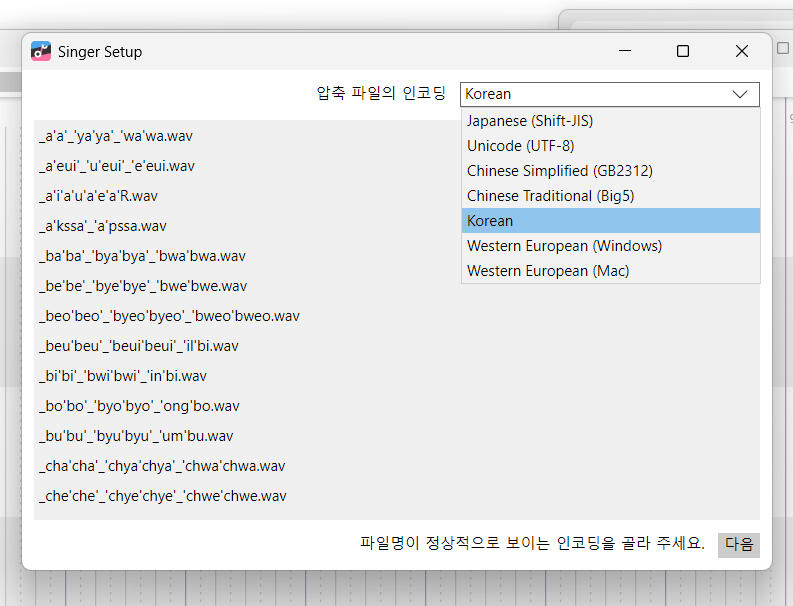Viewport: 793px width, 606px height.
Task: Click the Singer Setup app icon in title bar
Action: (41, 51)
